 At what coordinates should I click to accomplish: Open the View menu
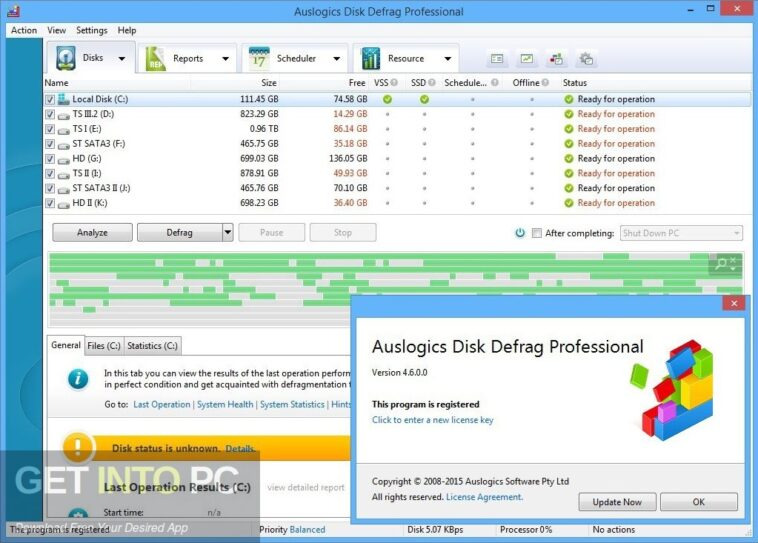pos(56,30)
